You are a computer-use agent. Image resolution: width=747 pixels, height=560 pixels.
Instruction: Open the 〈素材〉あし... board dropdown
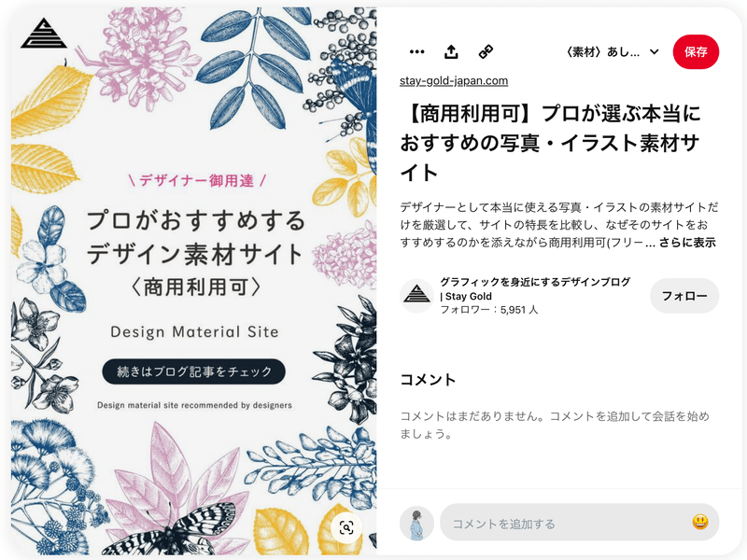pos(613,52)
